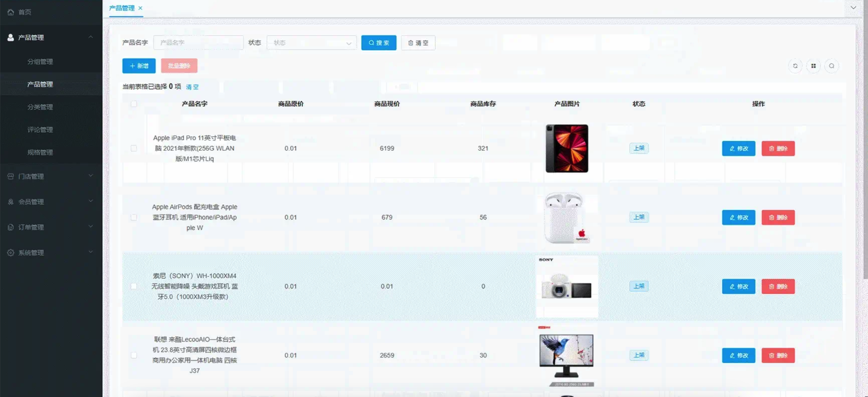Click the SONY product image
Viewport: 868px width, 397px height.
[x=567, y=287]
